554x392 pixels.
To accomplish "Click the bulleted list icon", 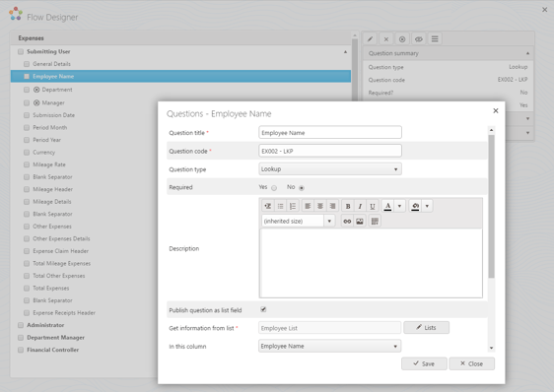I will click(x=280, y=206).
